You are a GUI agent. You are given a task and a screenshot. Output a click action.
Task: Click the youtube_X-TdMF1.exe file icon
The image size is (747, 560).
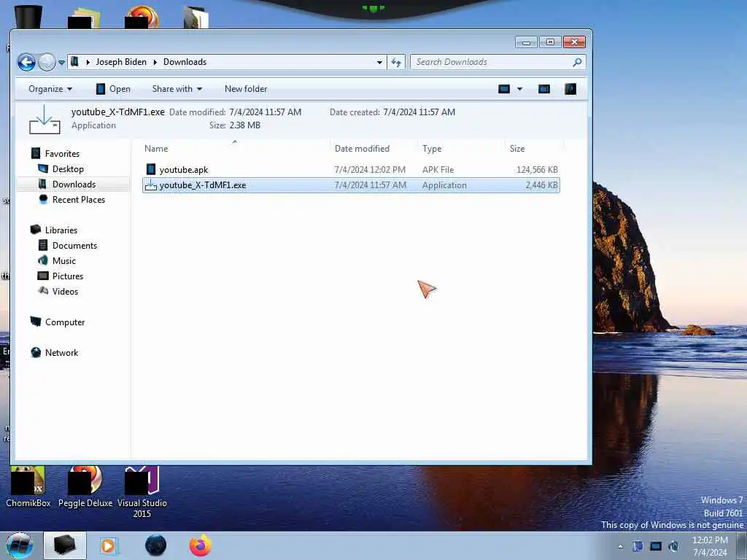pyautogui.click(x=151, y=185)
